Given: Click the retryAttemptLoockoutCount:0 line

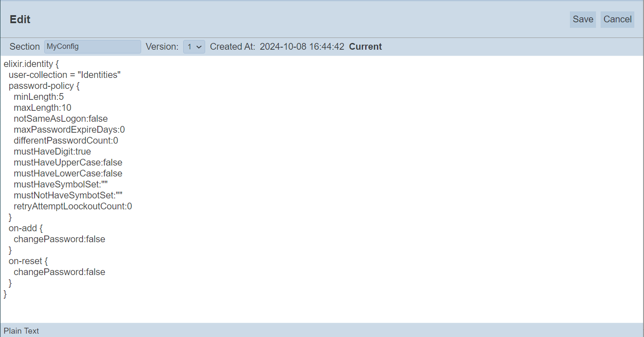Looking at the screenshot, I should [x=73, y=206].
